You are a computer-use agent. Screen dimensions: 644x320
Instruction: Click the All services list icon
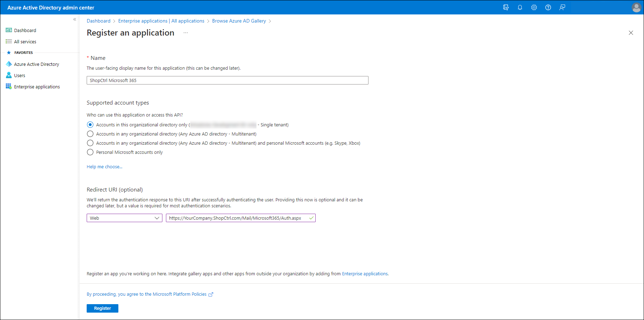pos(9,42)
